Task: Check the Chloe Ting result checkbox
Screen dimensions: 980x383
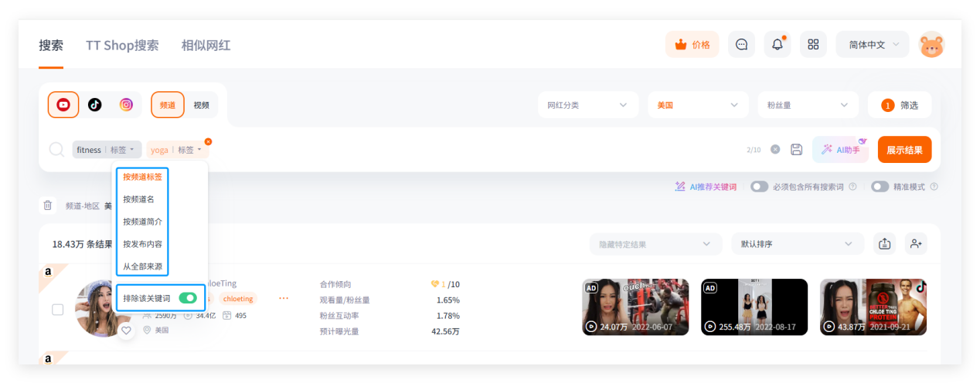Action: [58, 310]
